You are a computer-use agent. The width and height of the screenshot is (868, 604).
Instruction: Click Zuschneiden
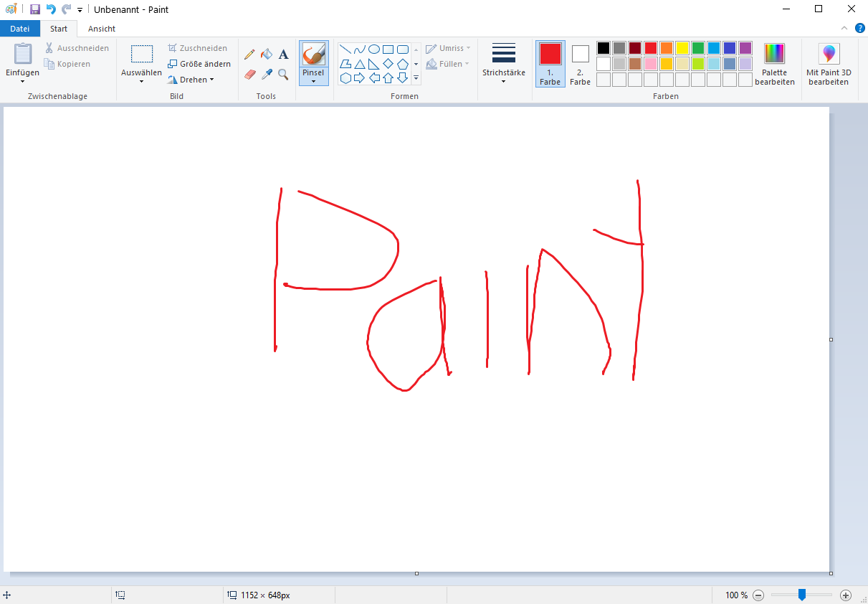click(198, 48)
